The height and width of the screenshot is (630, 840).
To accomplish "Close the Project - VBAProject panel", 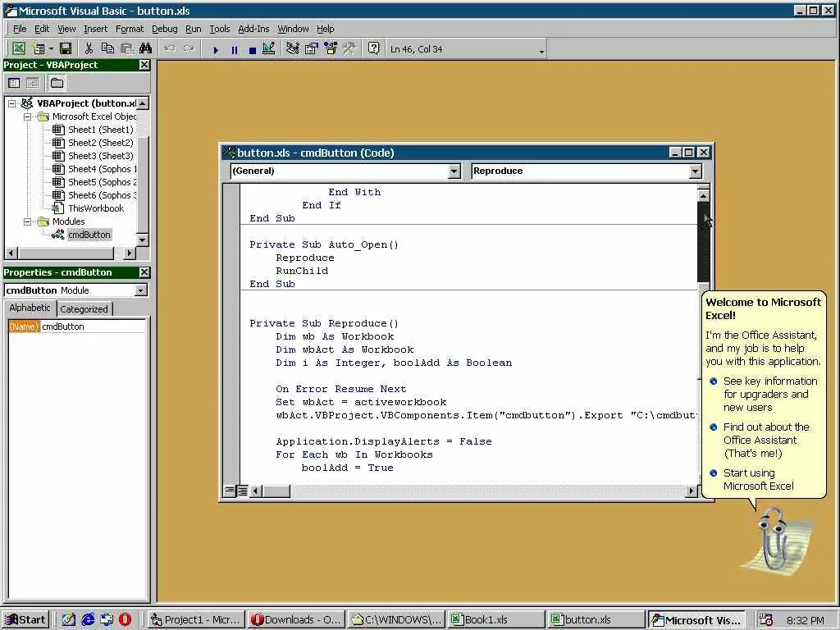I will [x=144, y=65].
